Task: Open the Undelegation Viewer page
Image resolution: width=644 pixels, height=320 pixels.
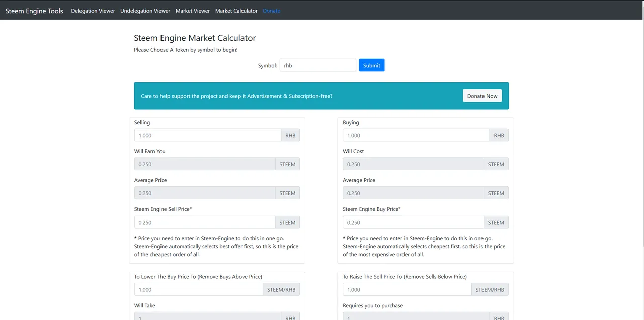Action: 145,11
